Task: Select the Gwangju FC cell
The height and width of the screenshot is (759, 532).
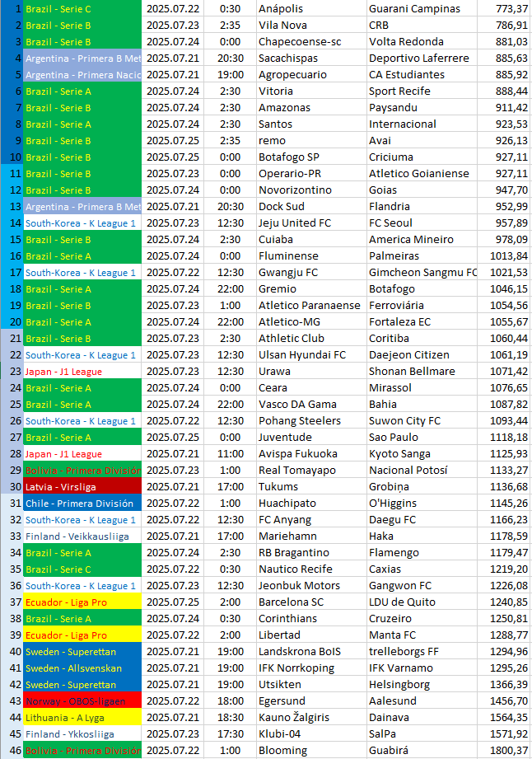Action: pyautogui.click(x=311, y=272)
